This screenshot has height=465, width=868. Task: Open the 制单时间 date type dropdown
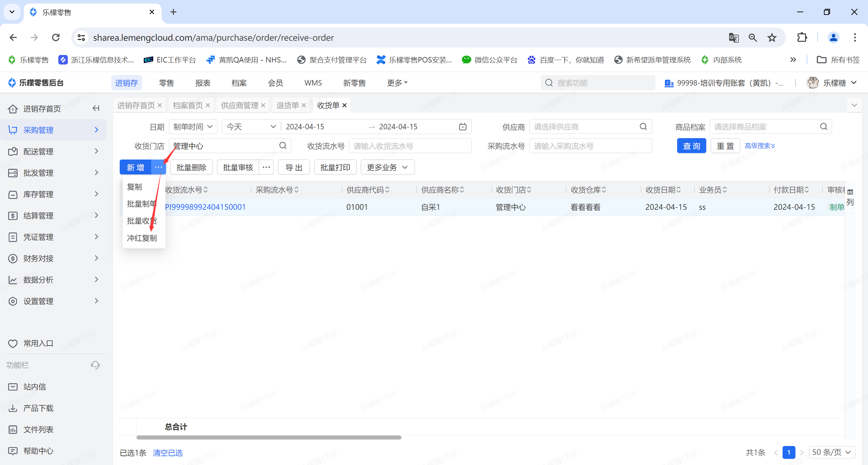pos(193,127)
